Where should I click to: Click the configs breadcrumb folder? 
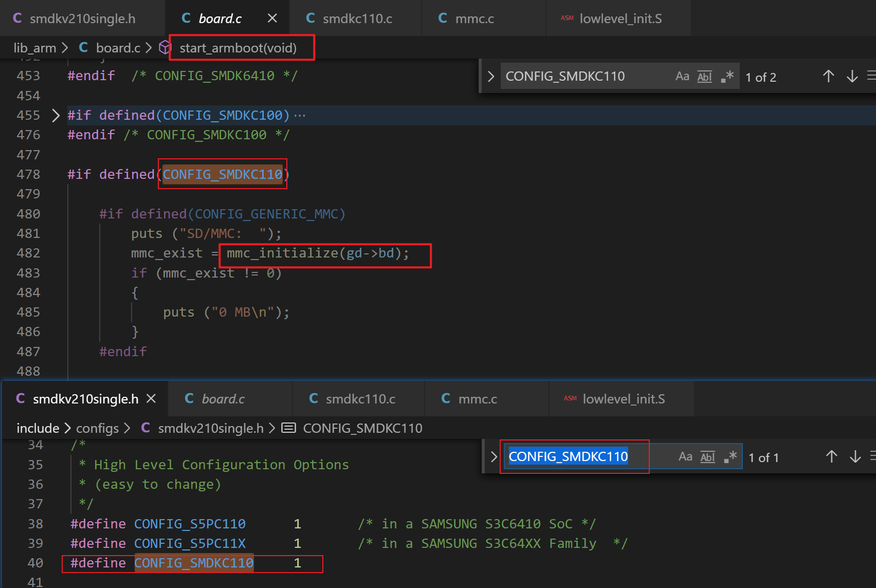(x=97, y=428)
